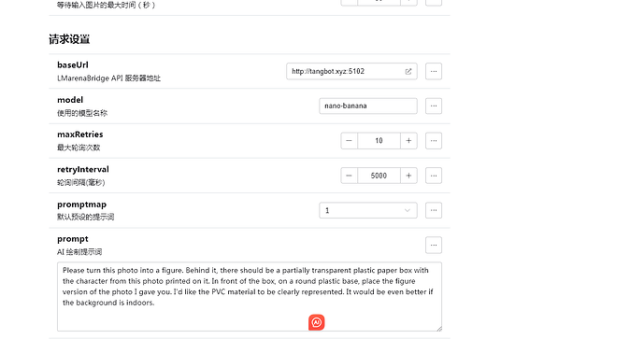Open the baseUrl more options ellipsis
Image resolution: width=644 pixels, height=339 pixels.
pyautogui.click(x=434, y=71)
